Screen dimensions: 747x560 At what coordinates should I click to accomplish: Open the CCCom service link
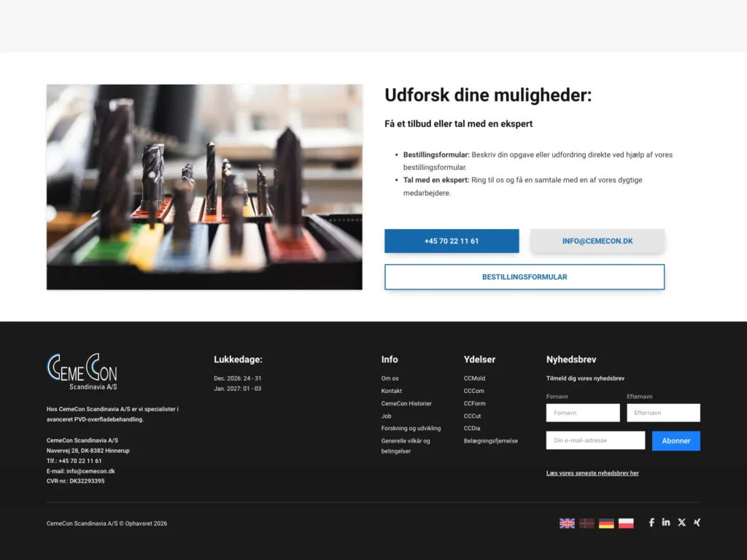[x=474, y=391]
